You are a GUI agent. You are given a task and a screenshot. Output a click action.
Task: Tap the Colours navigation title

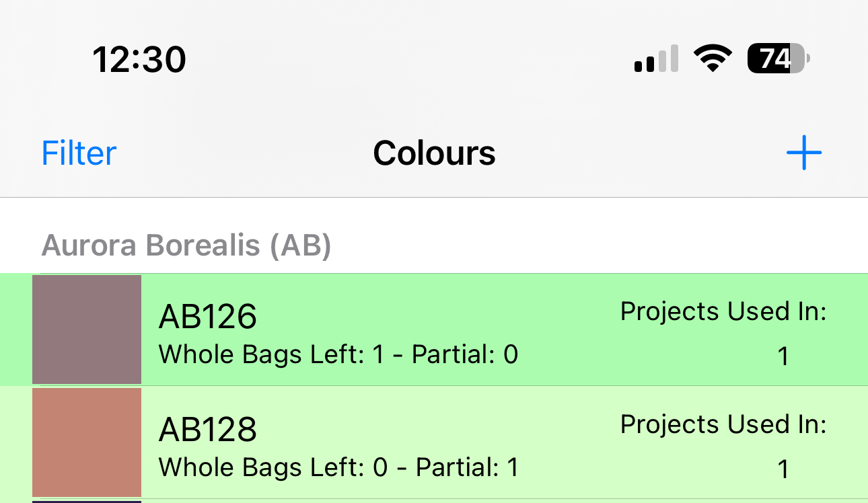[434, 153]
